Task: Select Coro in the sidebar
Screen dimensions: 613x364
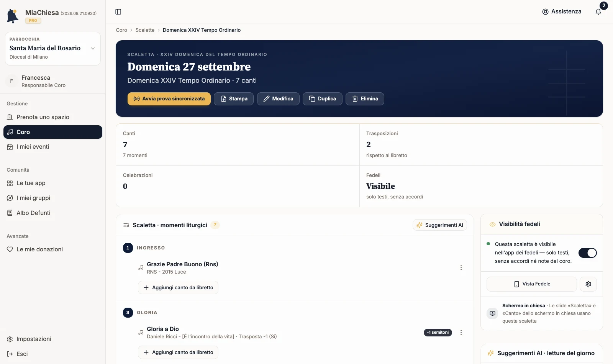Action: click(53, 132)
